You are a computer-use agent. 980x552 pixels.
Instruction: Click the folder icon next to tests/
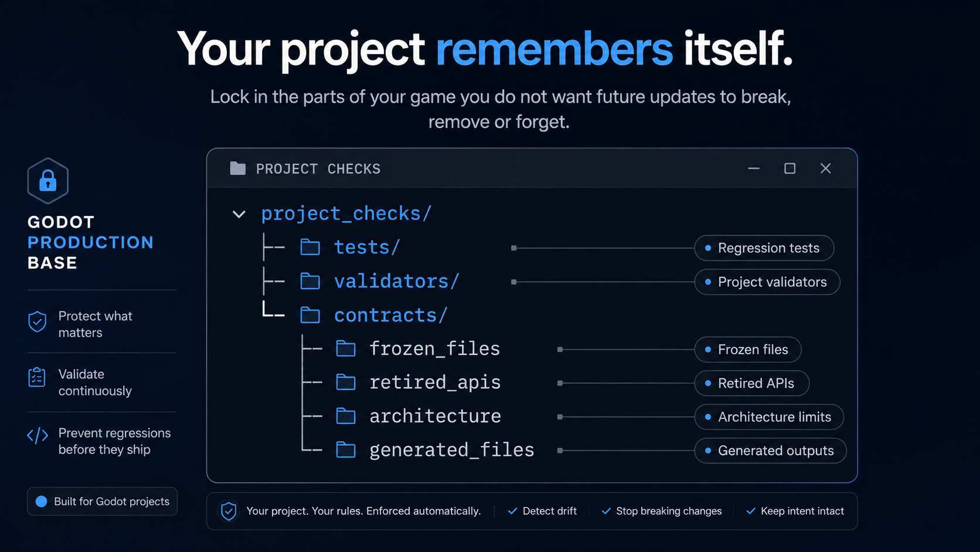point(310,248)
